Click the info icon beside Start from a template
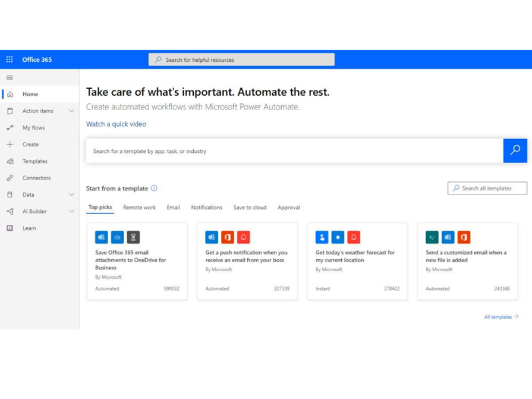This screenshot has height=399, width=532. point(154,188)
